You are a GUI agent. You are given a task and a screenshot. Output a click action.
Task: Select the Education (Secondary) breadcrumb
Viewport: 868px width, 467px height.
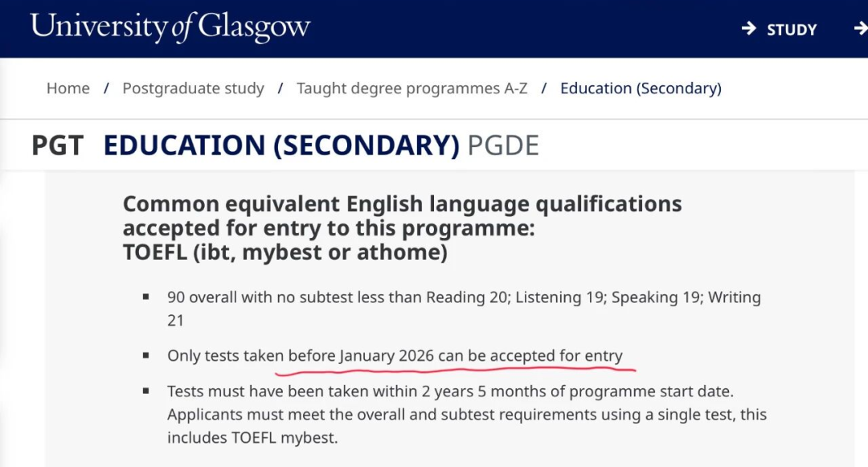pos(641,88)
